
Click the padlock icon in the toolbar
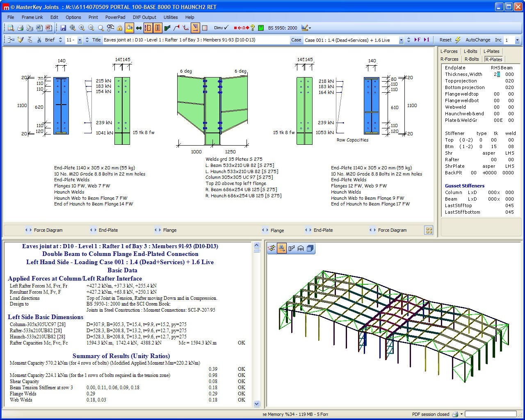point(119,28)
